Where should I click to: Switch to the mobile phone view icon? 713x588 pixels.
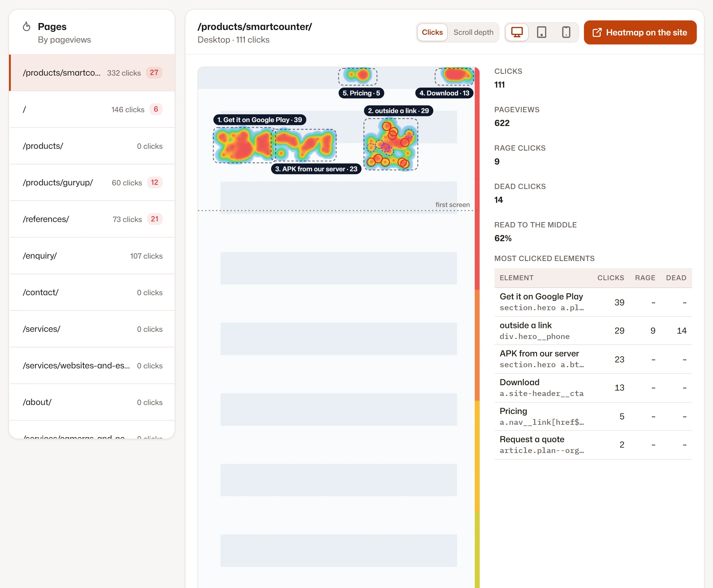coord(566,32)
